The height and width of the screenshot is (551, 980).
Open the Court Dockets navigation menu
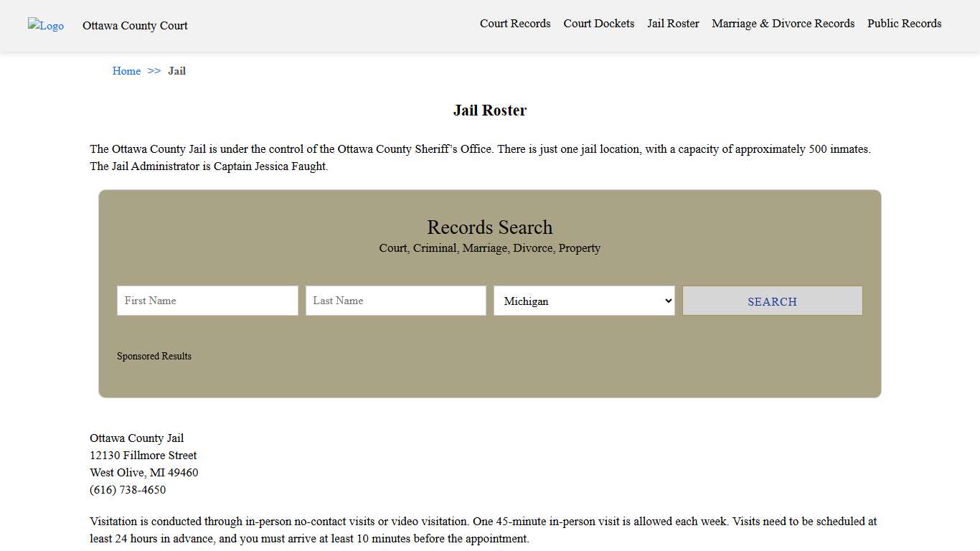[x=598, y=23]
